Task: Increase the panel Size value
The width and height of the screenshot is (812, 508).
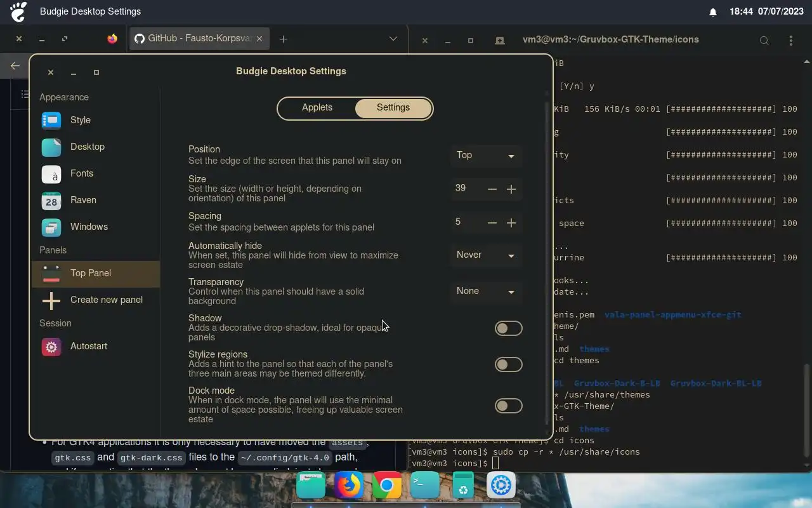Action: (x=511, y=189)
